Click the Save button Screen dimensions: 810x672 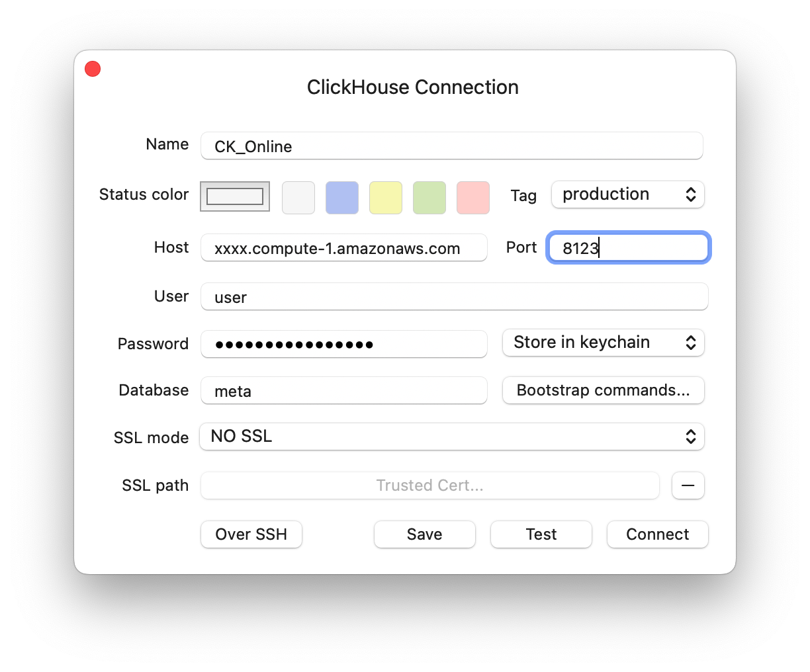[424, 534]
